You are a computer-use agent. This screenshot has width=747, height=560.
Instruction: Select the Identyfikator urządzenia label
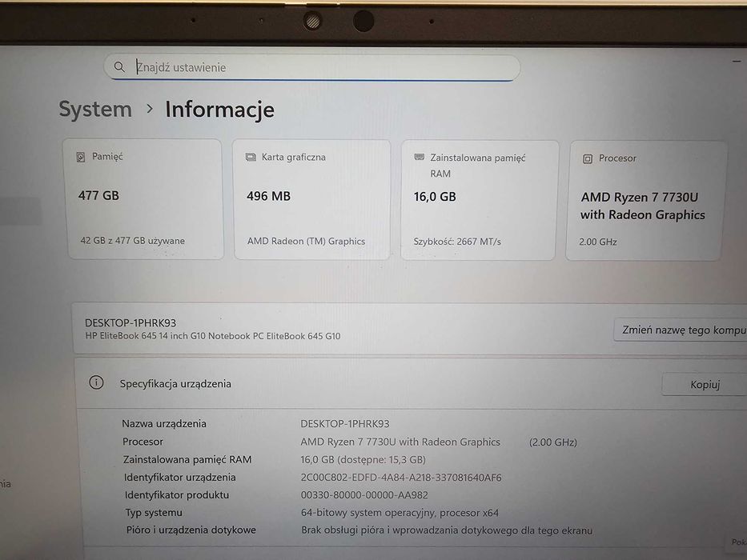pyautogui.click(x=179, y=477)
